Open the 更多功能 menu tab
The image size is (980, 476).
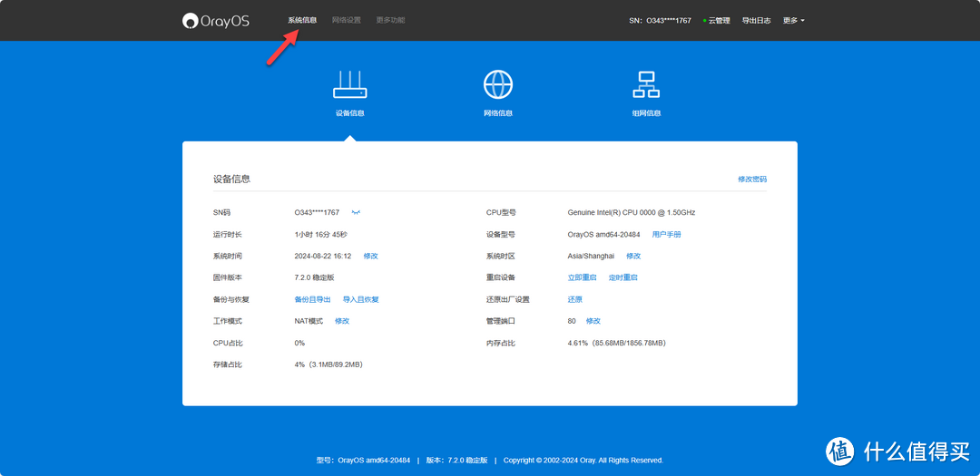(390, 20)
